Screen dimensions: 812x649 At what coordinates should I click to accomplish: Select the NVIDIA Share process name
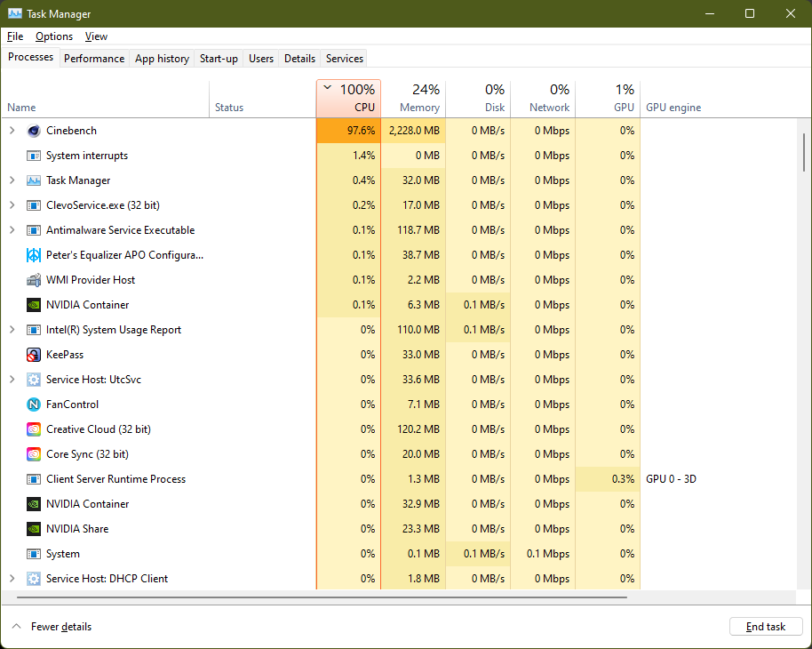pos(77,529)
